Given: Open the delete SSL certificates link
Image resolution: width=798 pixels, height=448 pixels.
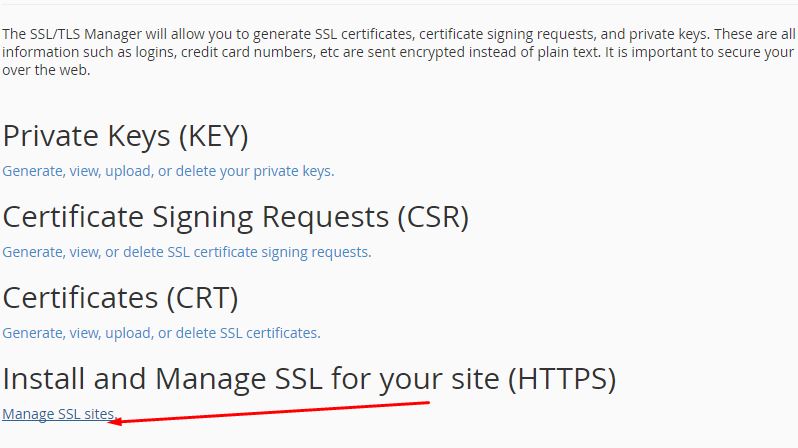Looking at the screenshot, I should (161, 333).
